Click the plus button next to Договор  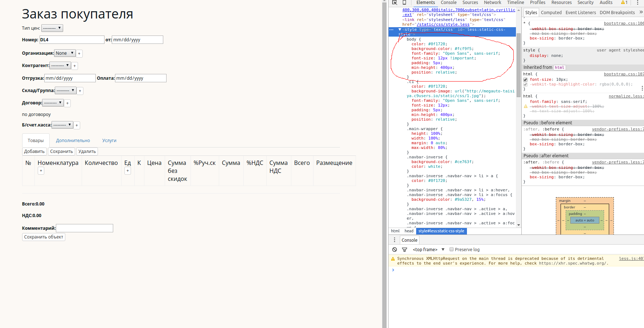pyautogui.click(x=67, y=103)
